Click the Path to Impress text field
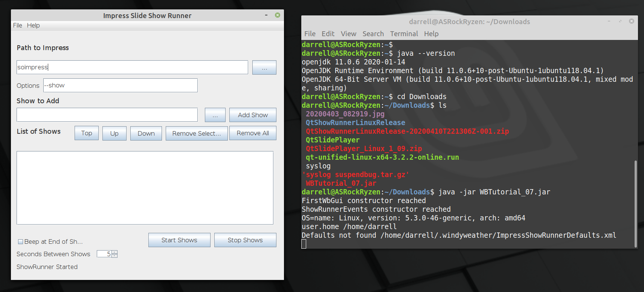This screenshot has width=644, height=292. (x=132, y=67)
